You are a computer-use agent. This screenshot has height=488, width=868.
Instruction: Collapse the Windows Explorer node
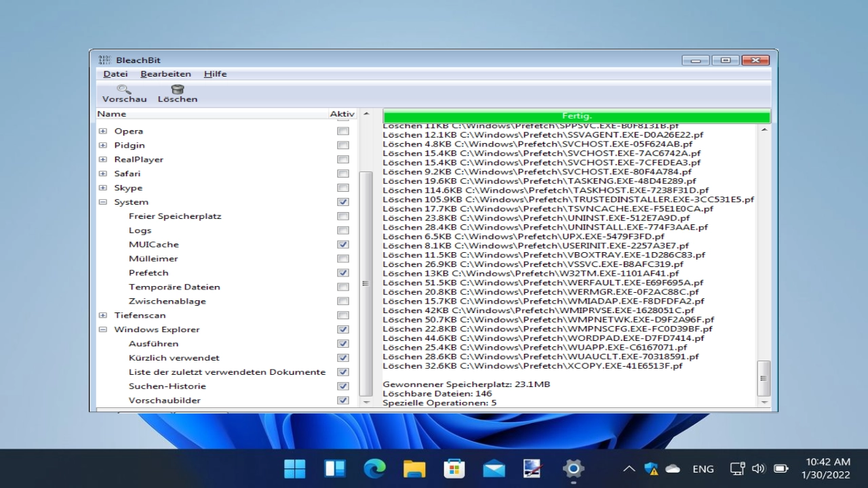click(x=102, y=329)
